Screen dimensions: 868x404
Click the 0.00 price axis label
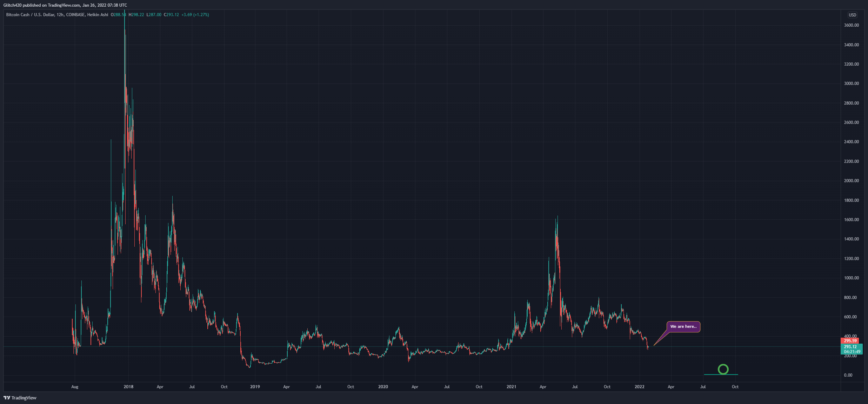tap(848, 375)
